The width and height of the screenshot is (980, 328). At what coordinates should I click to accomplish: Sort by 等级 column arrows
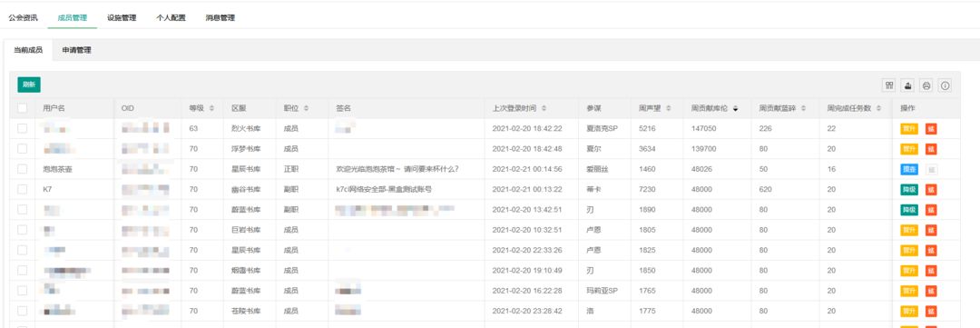[211, 109]
